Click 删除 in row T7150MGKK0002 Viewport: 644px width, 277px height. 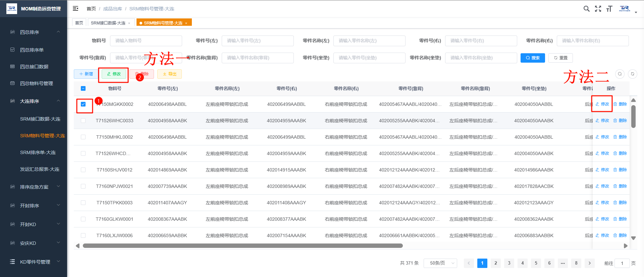point(620,104)
